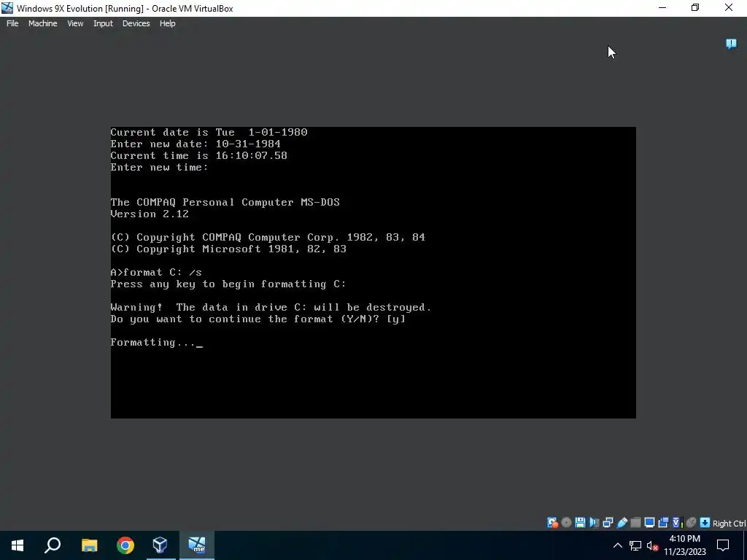Expand the hidden system tray icons chevron

617,545
